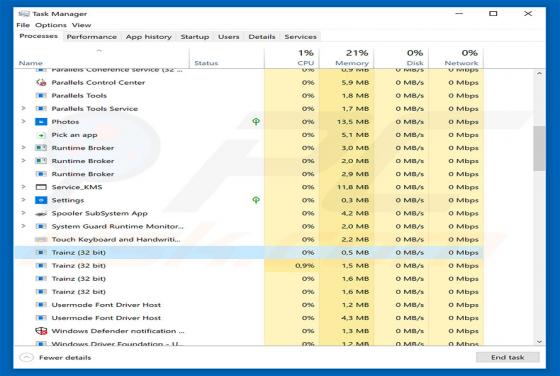Viewport: 560px width, 376px height.
Task: Click the Parallels Control Center process icon
Action: click(x=41, y=82)
